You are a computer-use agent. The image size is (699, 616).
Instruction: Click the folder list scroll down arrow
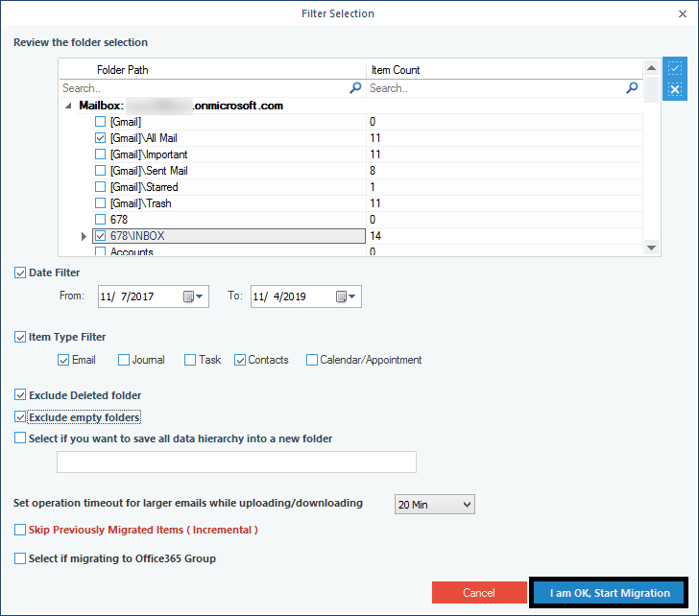pyautogui.click(x=651, y=248)
